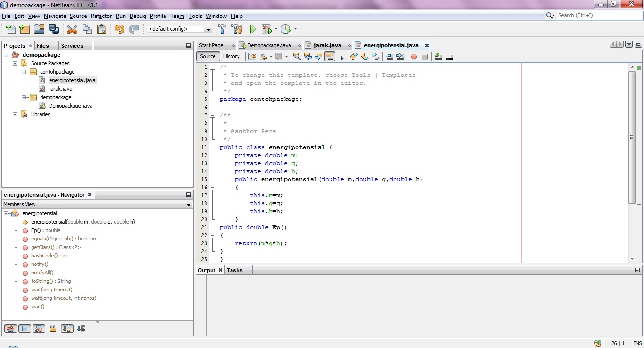644x348 pixels.
Task: Switch to the Tasks output tab
Action: (234, 270)
